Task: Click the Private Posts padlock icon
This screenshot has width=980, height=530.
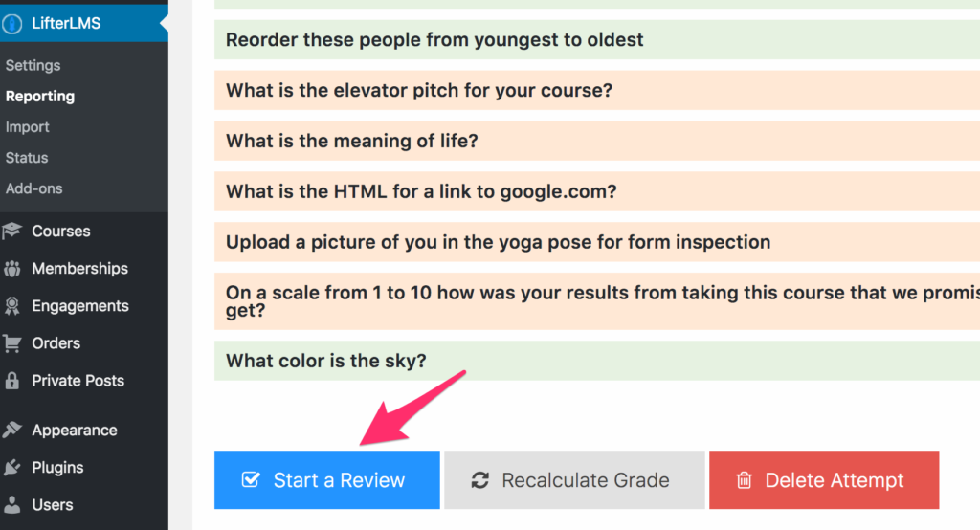Action: click(11, 380)
